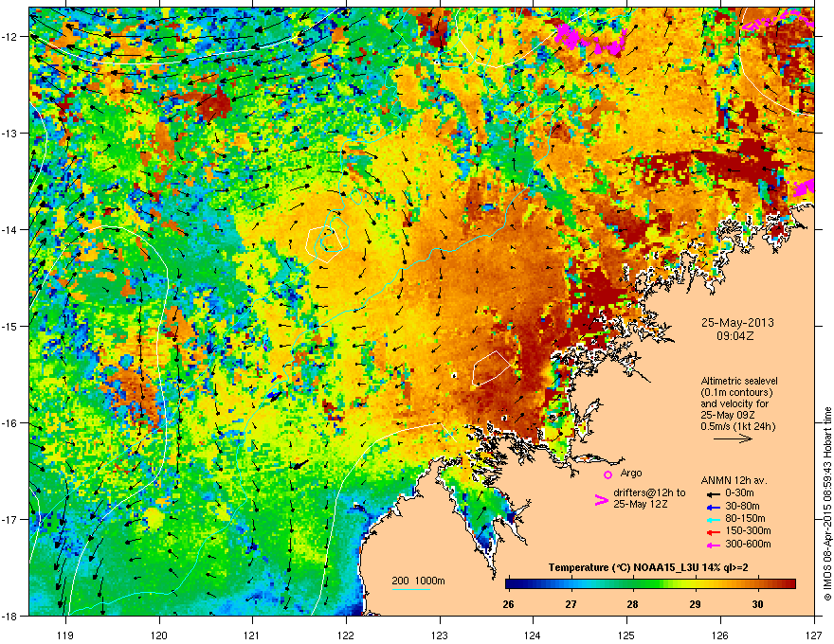This screenshot has width=834, height=644.
Task: Select the magenta 300-600m arrow in legend
Action: [713, 545]
